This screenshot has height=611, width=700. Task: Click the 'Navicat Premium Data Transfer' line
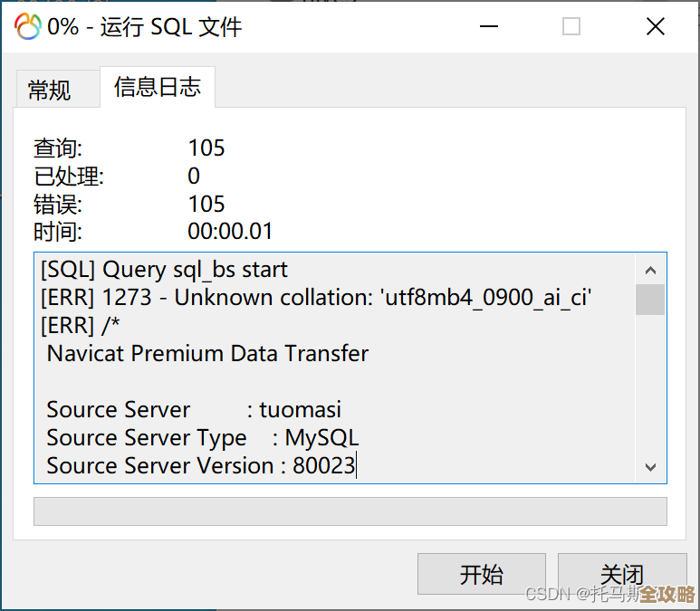click(207, 354)
